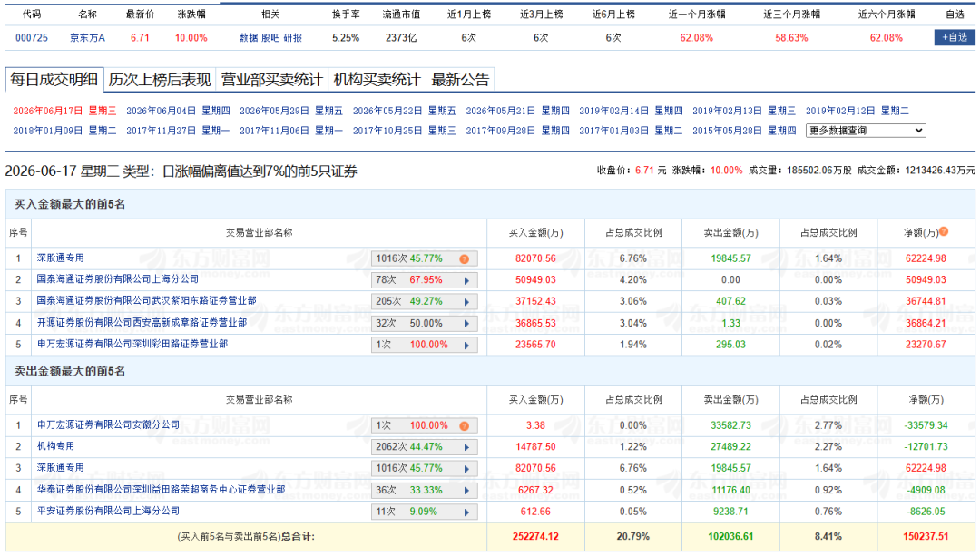The width and height of the screenshot is (980, 556).
Task: Switch to 历次上榜后表现 tab
Action: click(160, 79)
